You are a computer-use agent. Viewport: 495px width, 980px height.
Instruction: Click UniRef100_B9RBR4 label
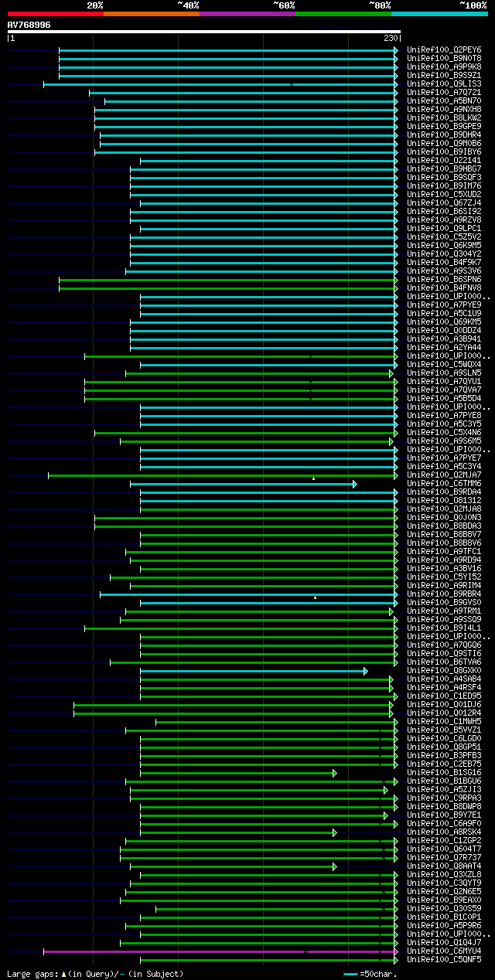tap(444, 594)
